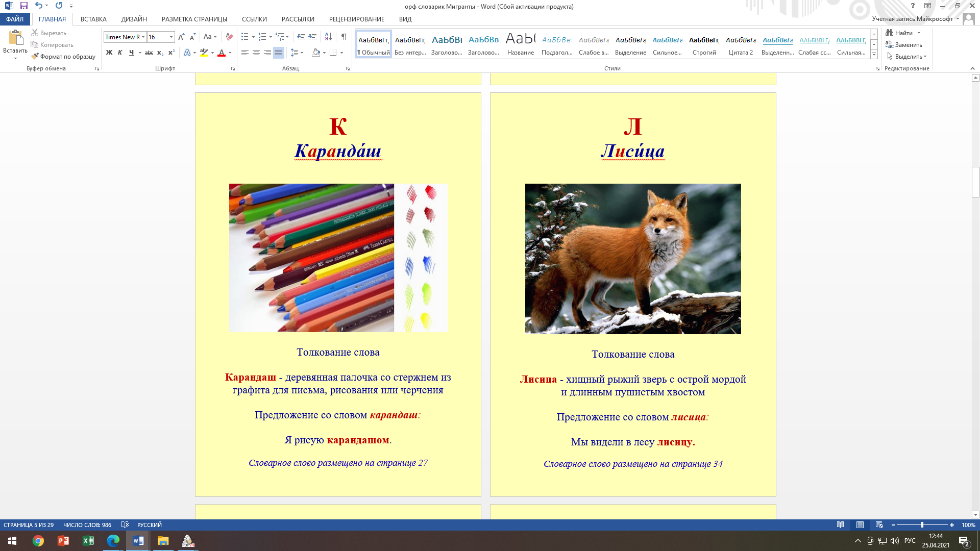980x551 pixels.
Task: Open the spell check icon in status bar
Action: coord(125,525)
